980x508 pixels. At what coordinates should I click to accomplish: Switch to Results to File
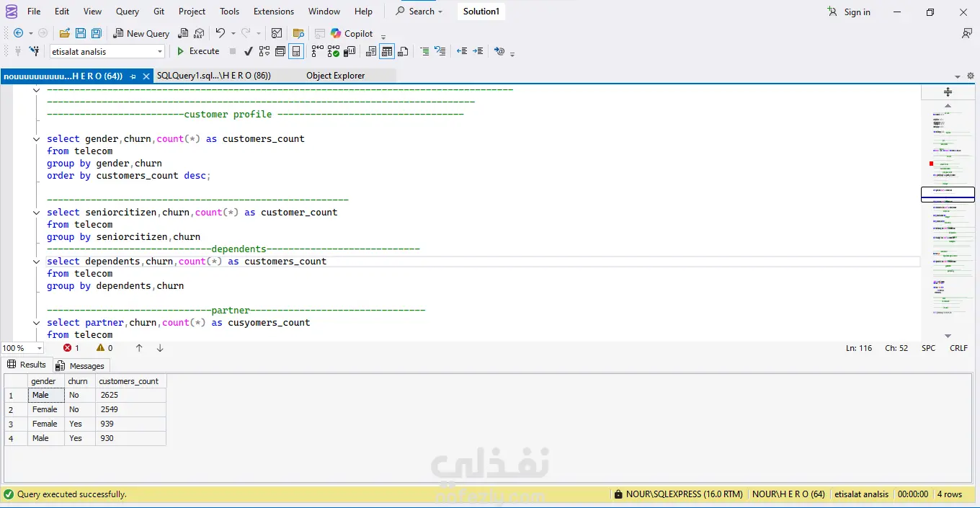pos(403,51)
